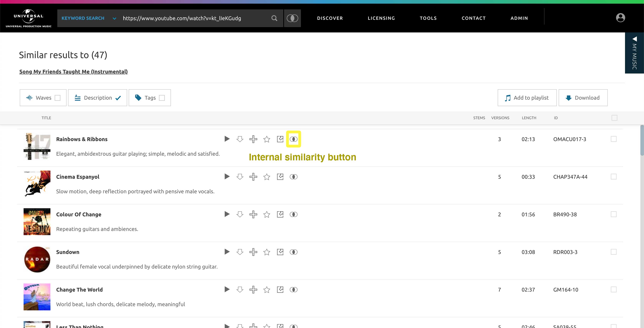Play the Colour Of Change track

click(227, 214)
